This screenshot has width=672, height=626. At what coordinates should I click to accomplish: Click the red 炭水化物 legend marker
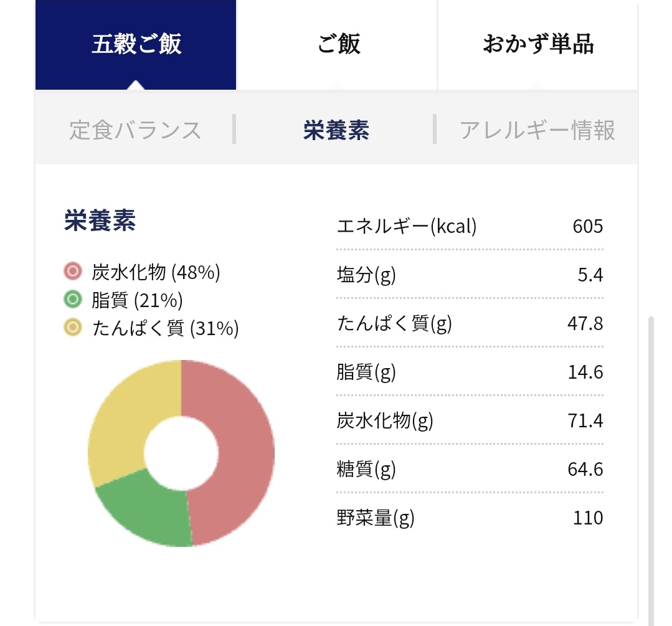73,272
